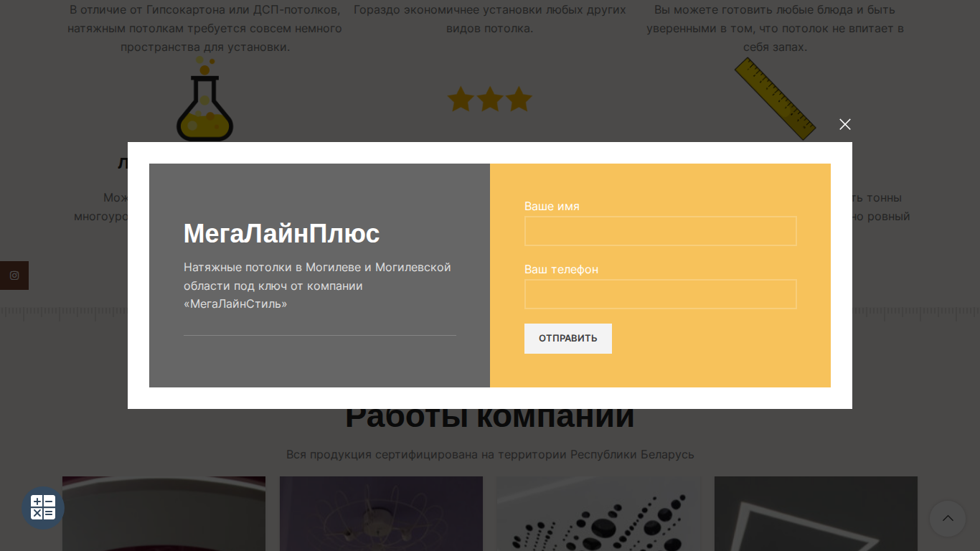Screen dimensions: 980x551
Task: Click the flask icon in the features section
Action: tap(204, 99)
